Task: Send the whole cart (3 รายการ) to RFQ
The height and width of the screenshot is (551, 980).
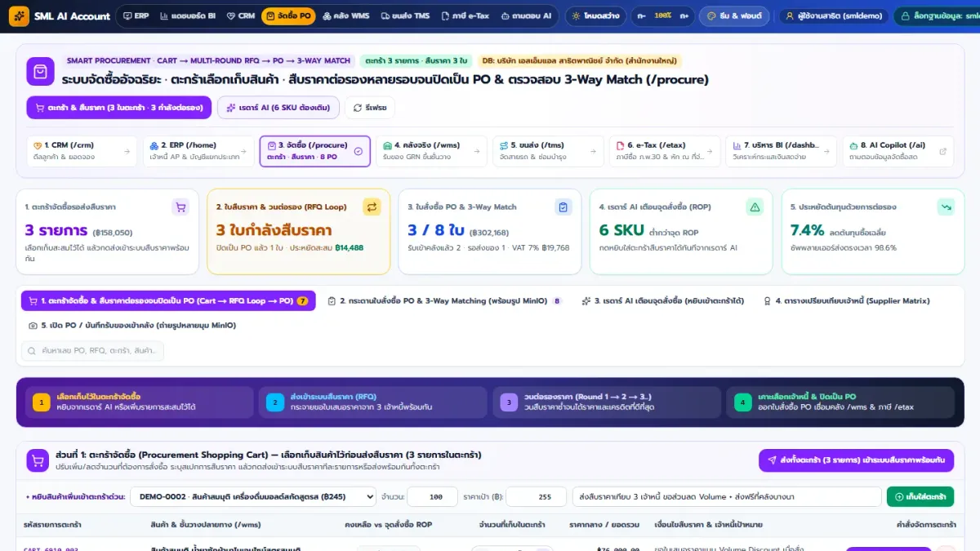Action: click(x=856, y=460)
